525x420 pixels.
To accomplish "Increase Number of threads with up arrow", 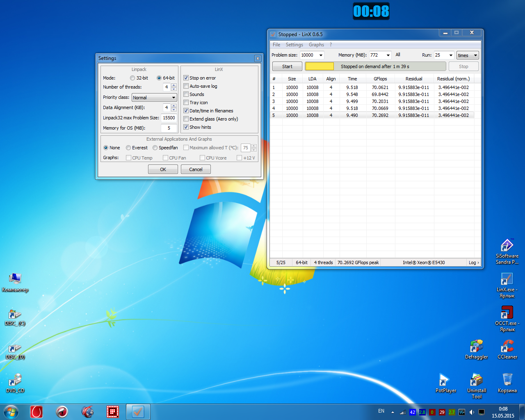I will [174, 85].
